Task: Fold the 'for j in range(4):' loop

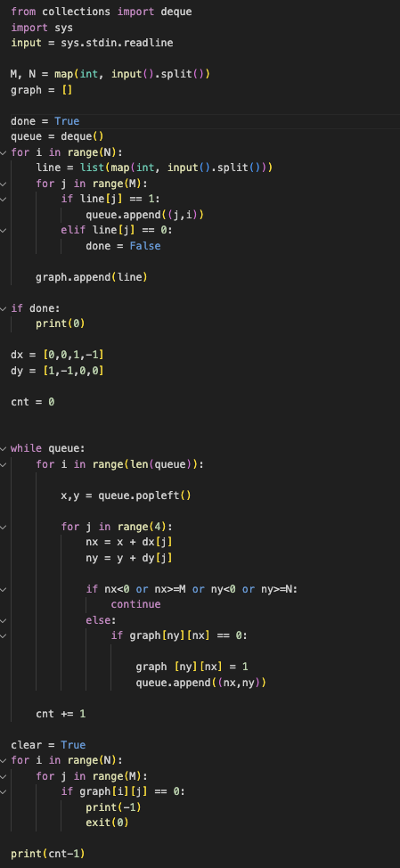Action: [x=4, y=527]
